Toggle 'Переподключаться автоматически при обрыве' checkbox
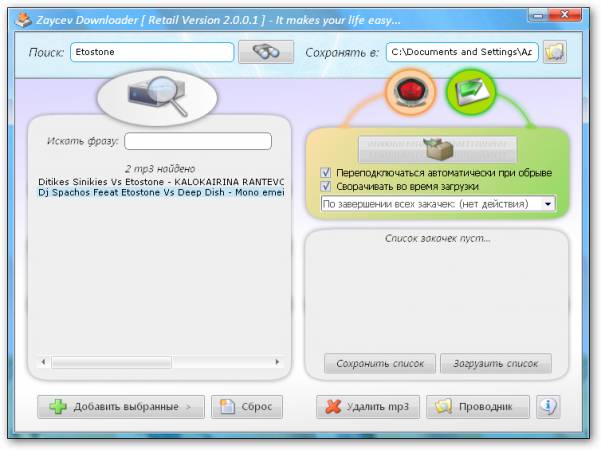 325,172
